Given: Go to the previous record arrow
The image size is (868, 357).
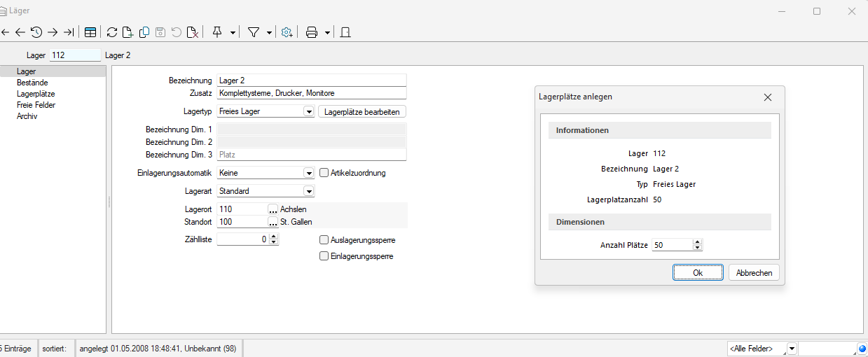Looking at the screenshot, I should 20,32.
